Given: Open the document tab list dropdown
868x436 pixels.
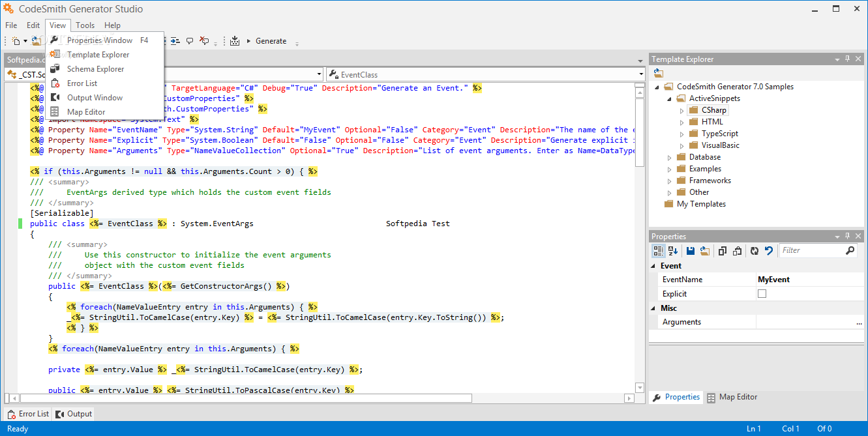Looking at the screenshot, I should pyautogui.click(x=640, y=60).
